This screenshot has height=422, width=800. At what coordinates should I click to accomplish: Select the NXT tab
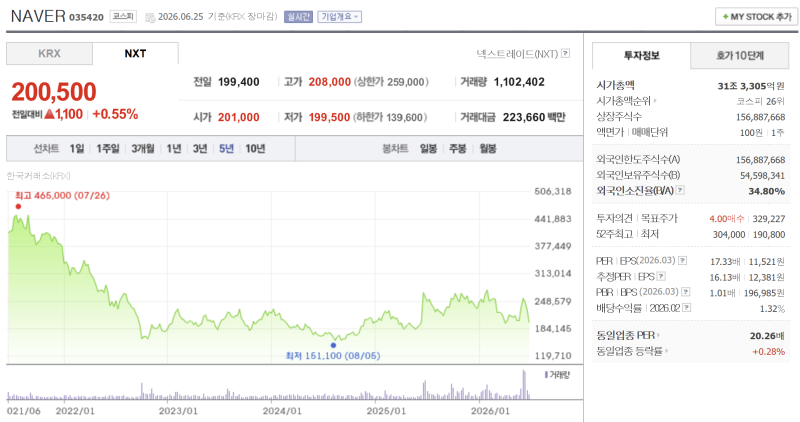click(135, 54)
